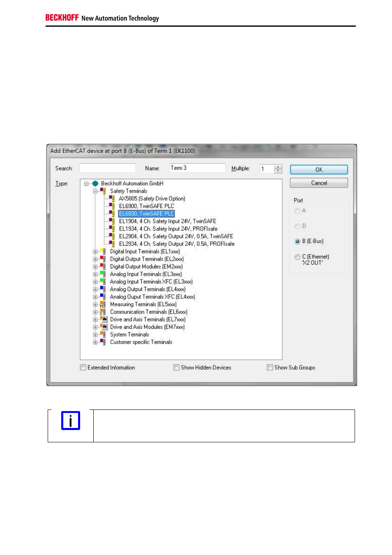
Task: Pick 'EL1934, 4 Ch. Safety Input 24V, PROFIsafe'
Action: 168,229
